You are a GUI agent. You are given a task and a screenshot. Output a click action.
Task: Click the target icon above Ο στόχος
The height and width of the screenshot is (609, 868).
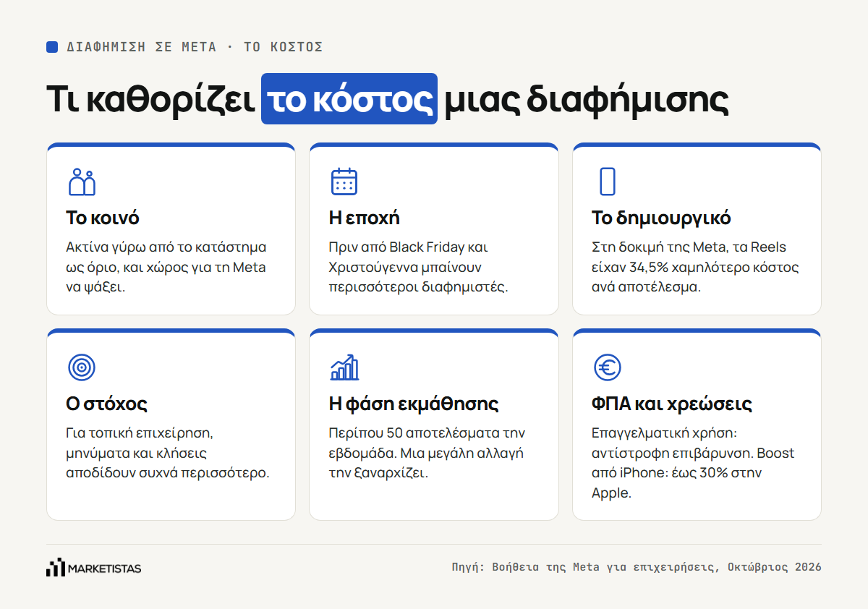click(x=82, y=367)
